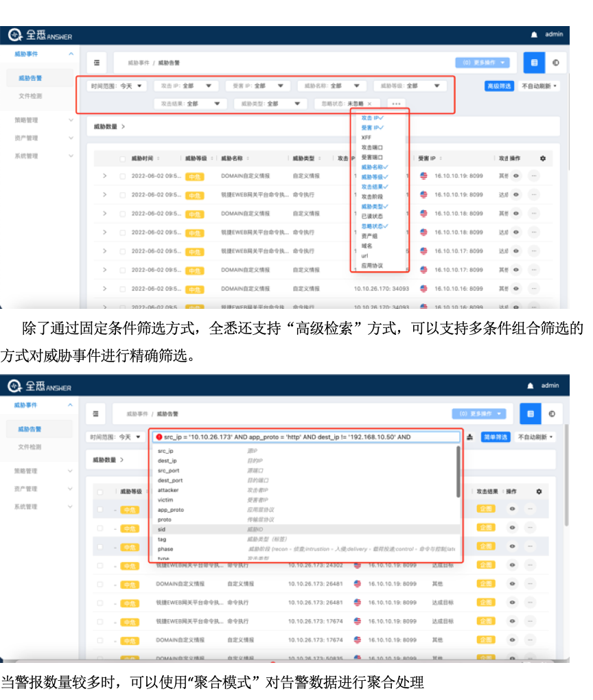Check the box for row 10.10.26.173: 24302
This screenshot has width=593, height=700.
(x=100, y=565)
